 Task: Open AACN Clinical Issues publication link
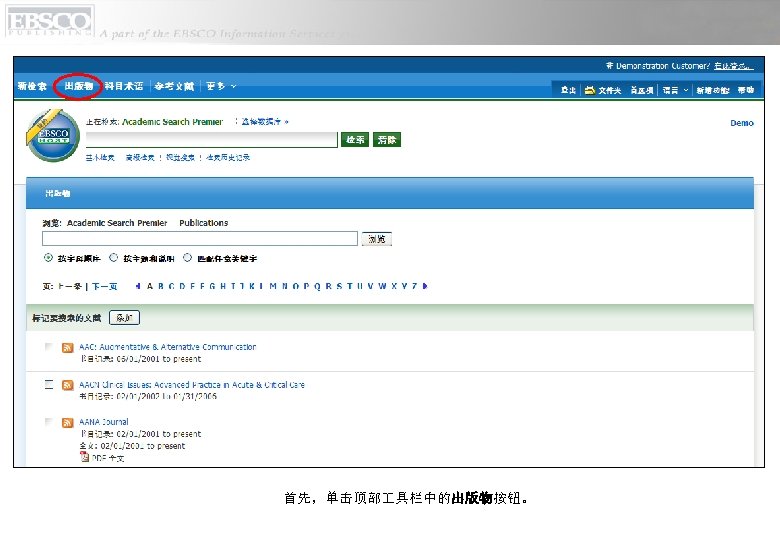(192, 385)
